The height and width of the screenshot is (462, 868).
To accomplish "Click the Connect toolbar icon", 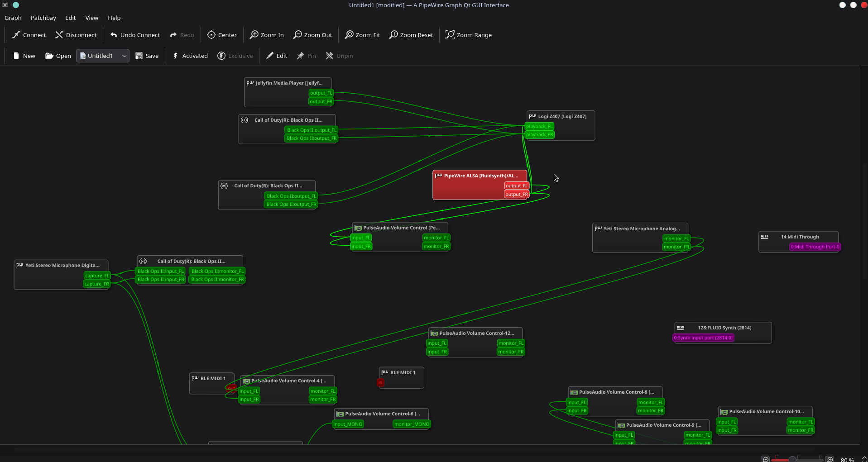I will 17,35.
